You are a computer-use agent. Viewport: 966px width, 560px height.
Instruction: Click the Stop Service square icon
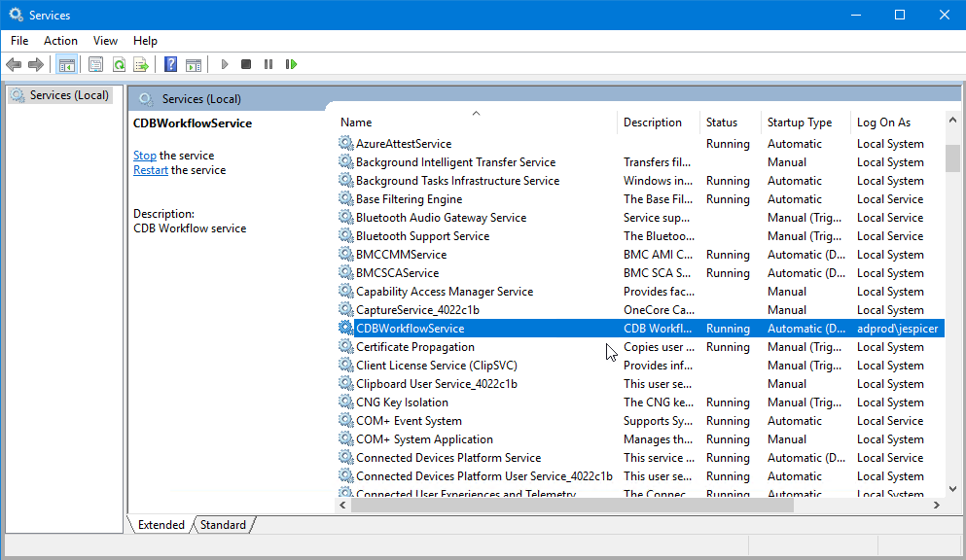coord(246,64)
